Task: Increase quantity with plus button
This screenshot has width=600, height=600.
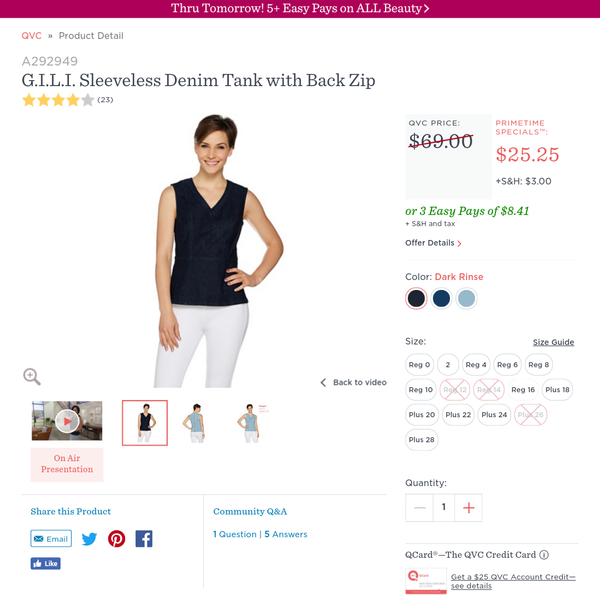Action: (468, 508)
